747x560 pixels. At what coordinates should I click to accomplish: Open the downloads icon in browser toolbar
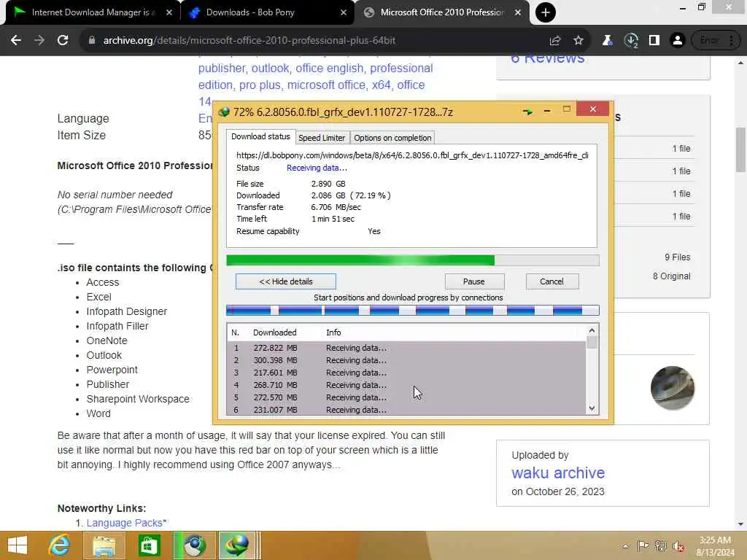631,41
